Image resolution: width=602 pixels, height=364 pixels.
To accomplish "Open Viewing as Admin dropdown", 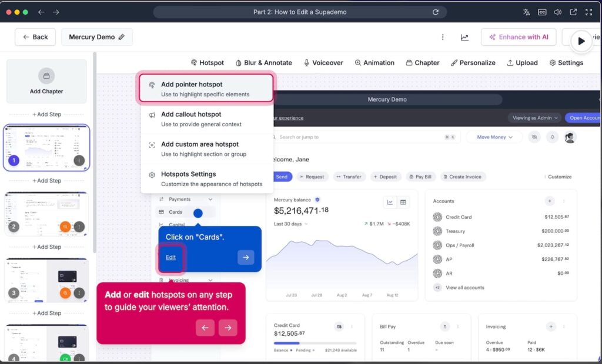I will (x=534, y=118).
